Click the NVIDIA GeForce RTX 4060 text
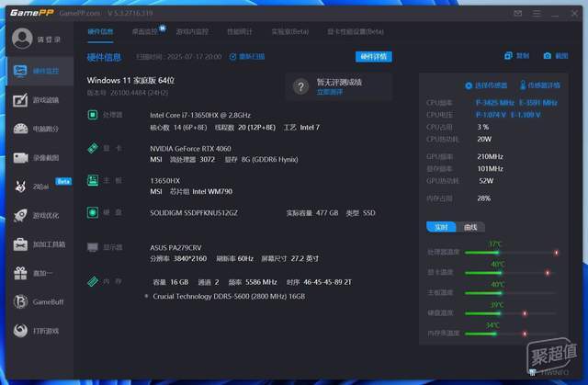The width and height of the screenshot is (588, 385). pos(190,149)
